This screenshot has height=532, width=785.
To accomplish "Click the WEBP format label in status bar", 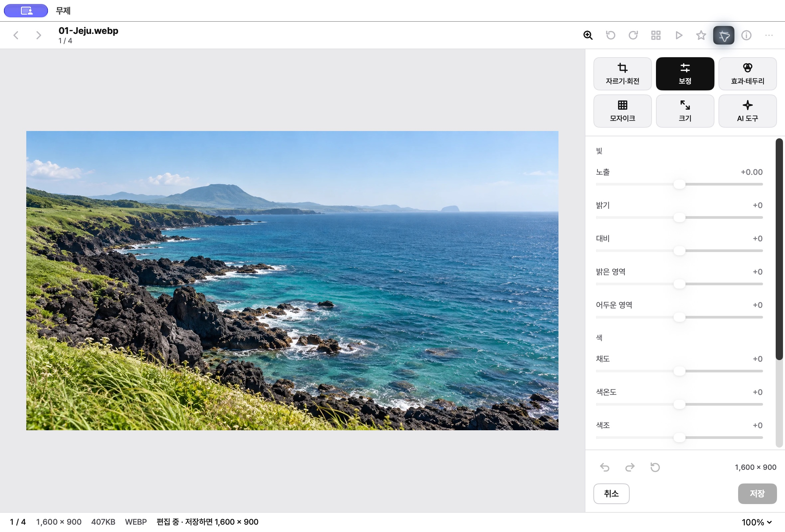I will click(136, 522).
